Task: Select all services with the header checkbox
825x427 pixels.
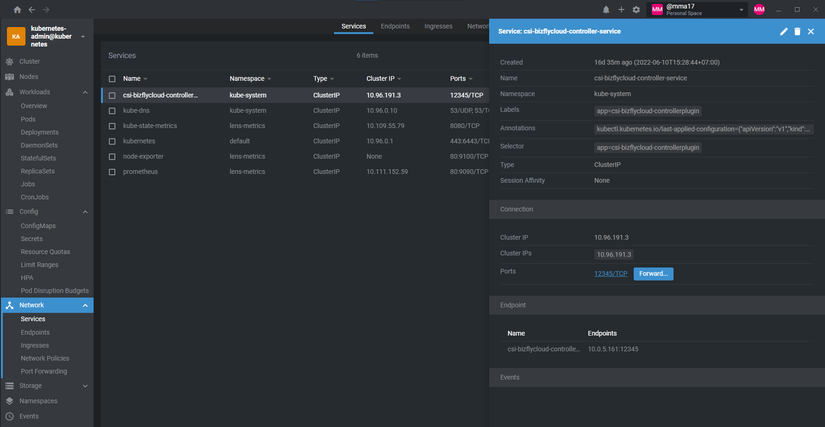Action: 112,78
